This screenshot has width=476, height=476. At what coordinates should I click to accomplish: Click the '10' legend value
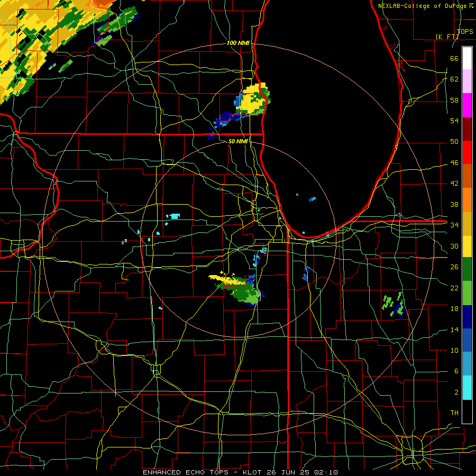click(x=454, y=351)
